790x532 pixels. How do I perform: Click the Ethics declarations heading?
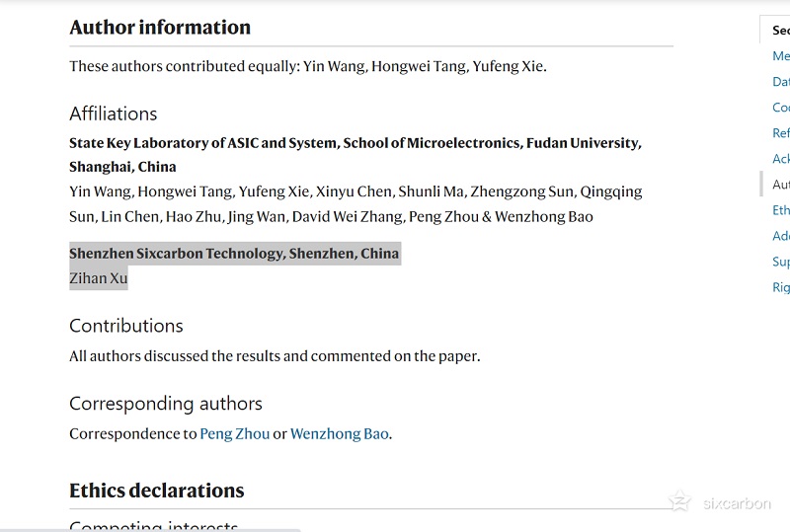click(157, 491)
